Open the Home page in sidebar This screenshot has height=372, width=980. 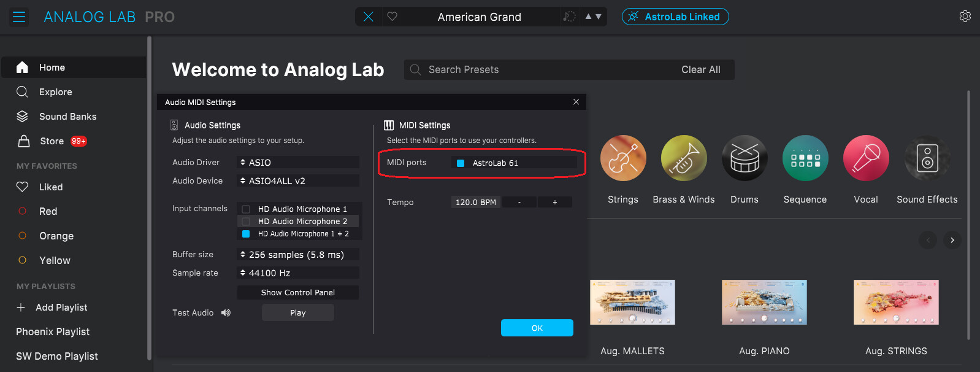(x=74, y=68)
